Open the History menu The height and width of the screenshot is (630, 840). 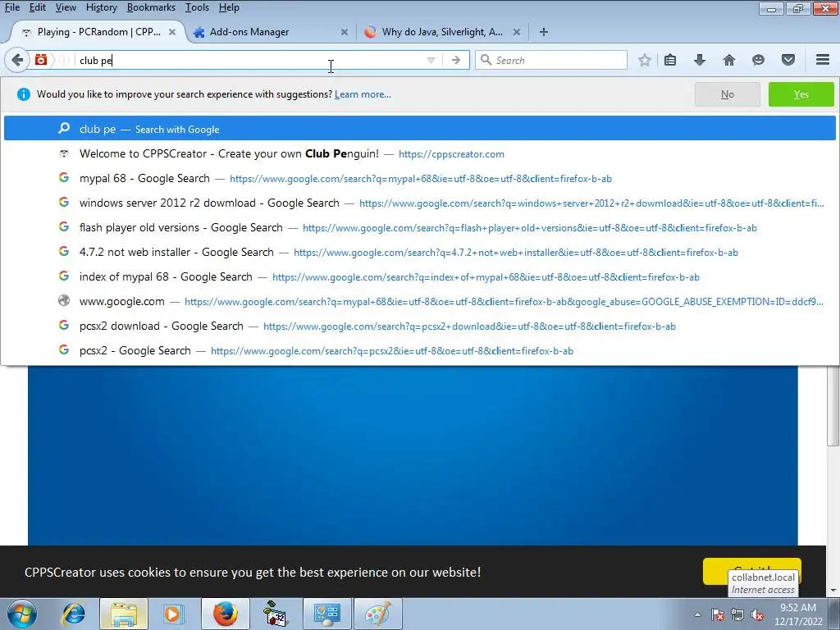(x=101, y=7)
